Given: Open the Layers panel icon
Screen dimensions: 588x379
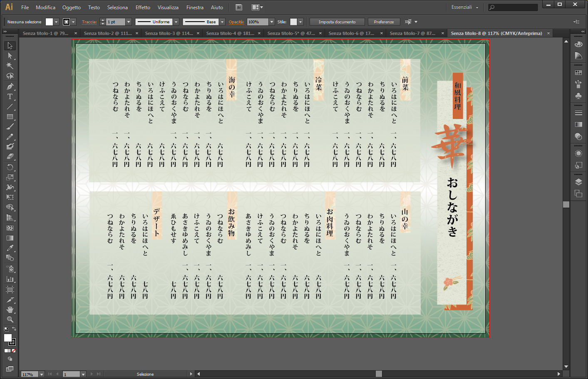Looking at the screenshot, I should [578, 182].
